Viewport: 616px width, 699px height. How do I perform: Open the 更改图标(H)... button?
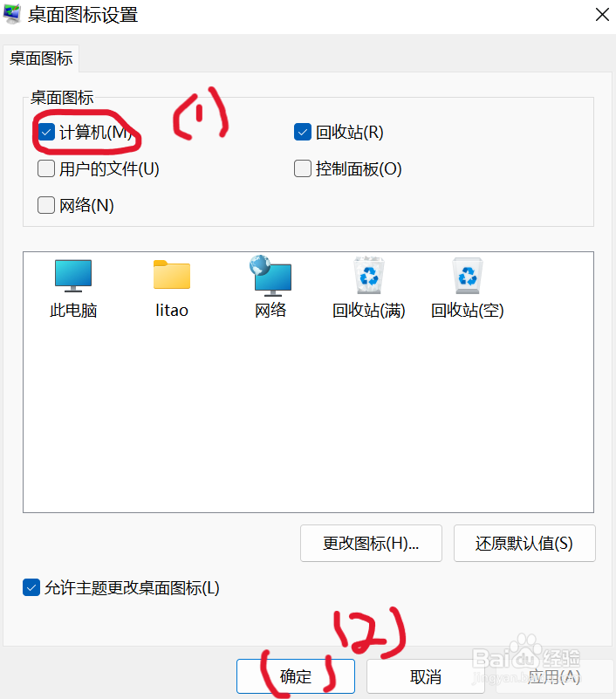371,543
